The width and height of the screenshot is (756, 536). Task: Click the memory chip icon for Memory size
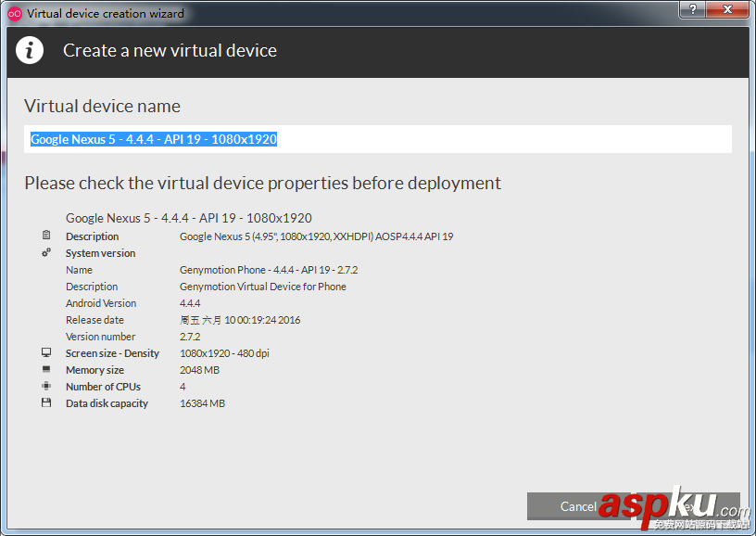click(x=46, y=370)
